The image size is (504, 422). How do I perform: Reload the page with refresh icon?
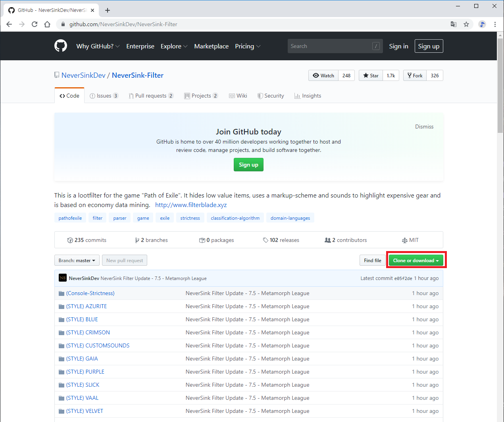point(35,24)
